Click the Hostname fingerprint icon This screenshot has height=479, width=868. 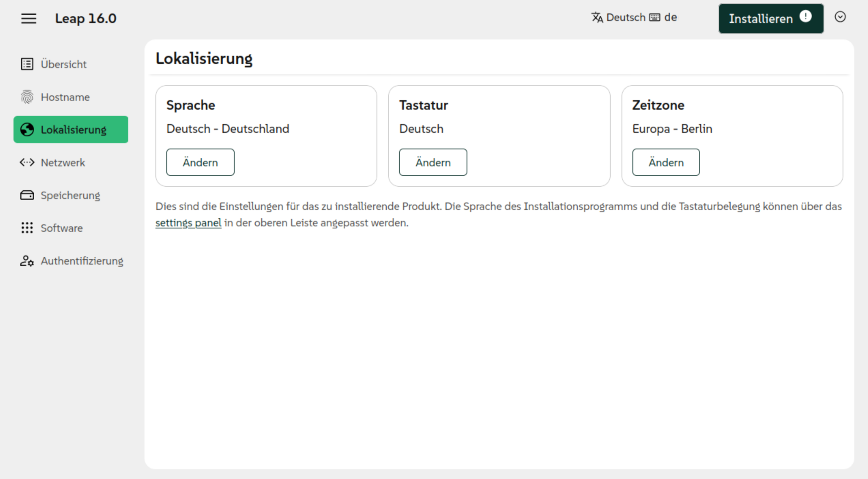point(27,97)
